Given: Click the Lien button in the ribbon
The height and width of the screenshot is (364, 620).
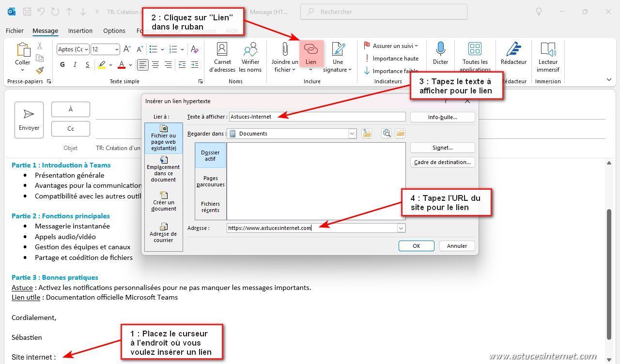Looking at the screenshot, I should (311, 54).
